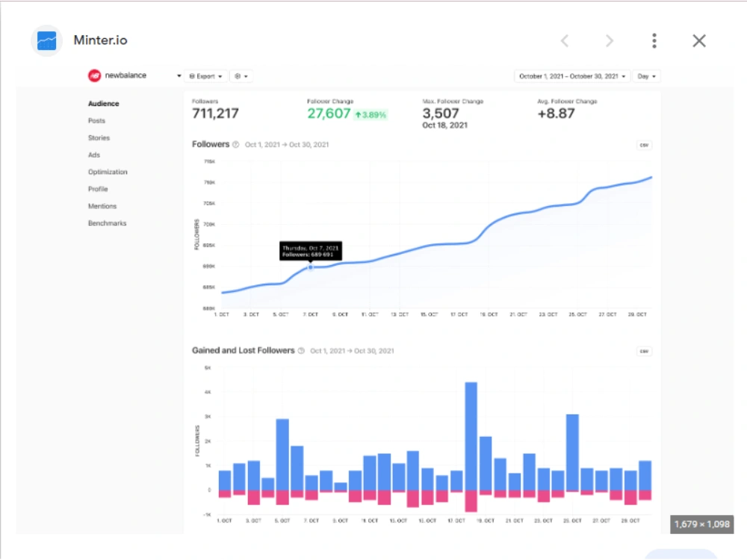
Task: Open the Posts section
Action: [96, 121]
